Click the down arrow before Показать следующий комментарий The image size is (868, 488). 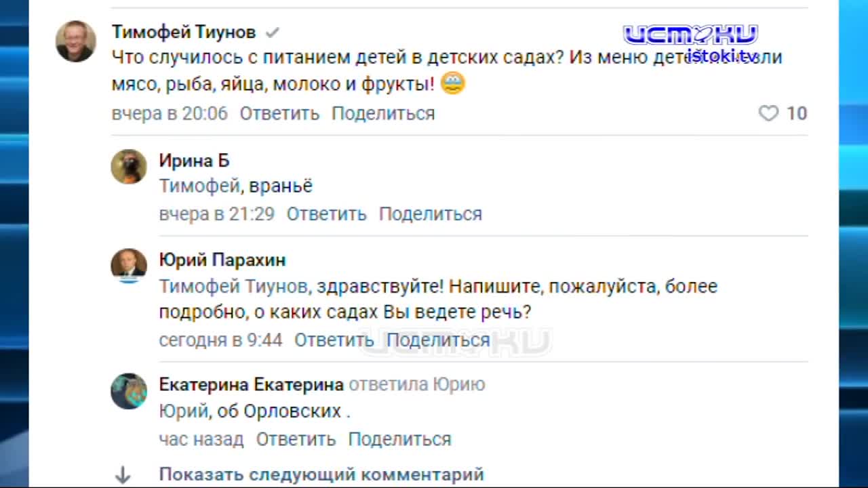(123, 474)
